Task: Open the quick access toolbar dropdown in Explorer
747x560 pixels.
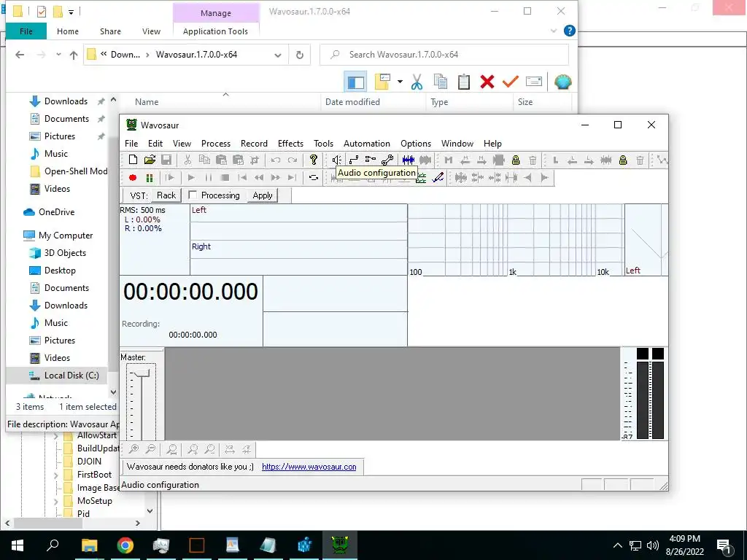Action: [71, 12]
